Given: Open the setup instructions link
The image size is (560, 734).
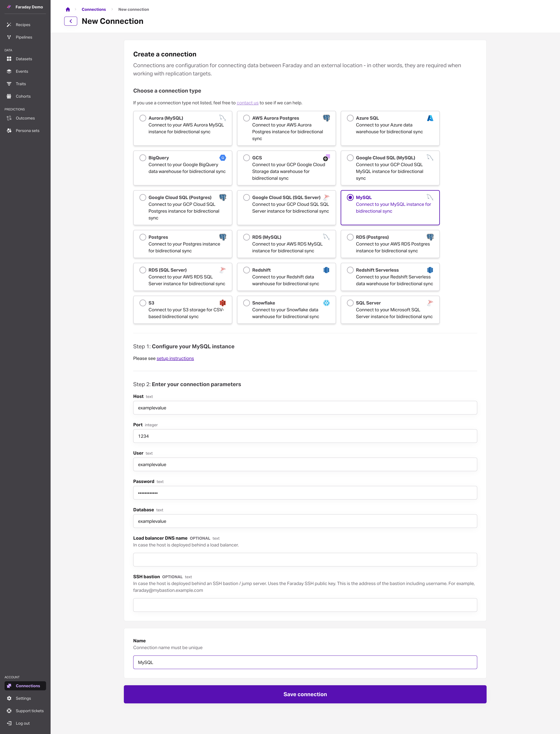Looking at the screenshot, I should (x=175, y=358).
